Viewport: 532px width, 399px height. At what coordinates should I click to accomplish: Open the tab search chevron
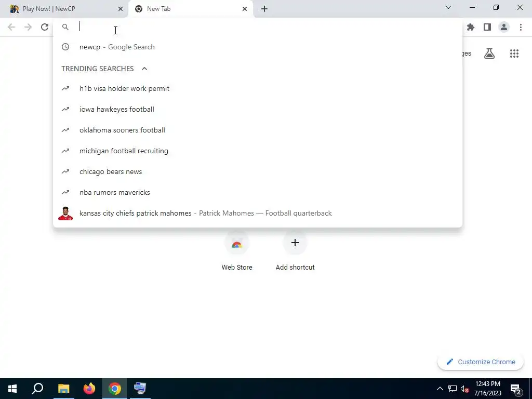448,7
